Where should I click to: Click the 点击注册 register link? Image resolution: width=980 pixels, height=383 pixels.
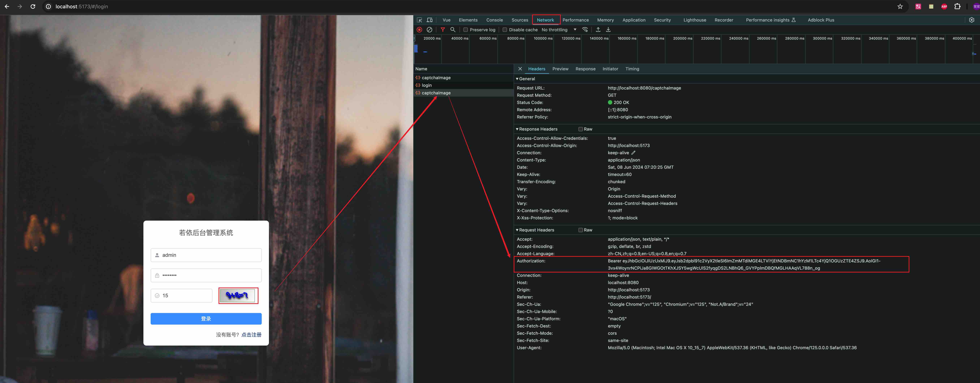(251, 335)
